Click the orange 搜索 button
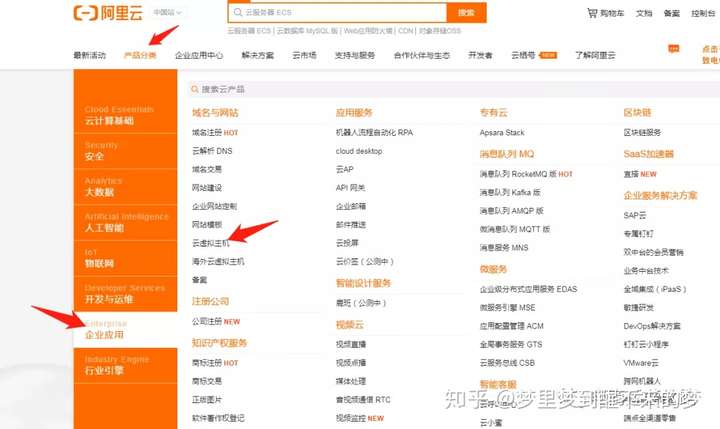The height and width of the screenshot is (429, 720). [467, 12]
